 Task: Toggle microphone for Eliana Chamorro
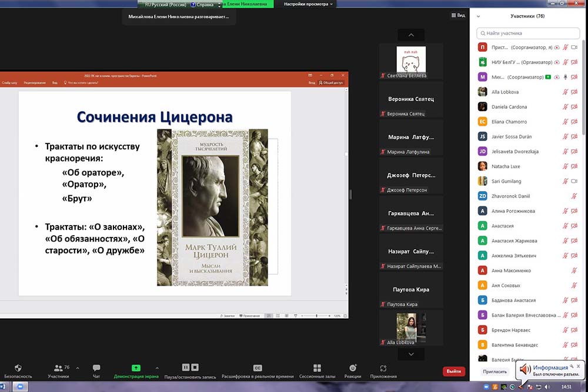tap(566, 122)
